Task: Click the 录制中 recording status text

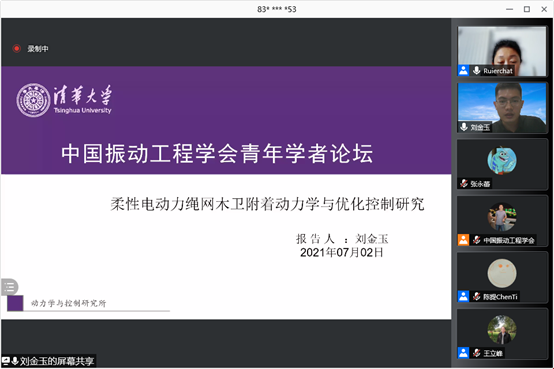Action: pyautogui.click(x=38, y=49)
